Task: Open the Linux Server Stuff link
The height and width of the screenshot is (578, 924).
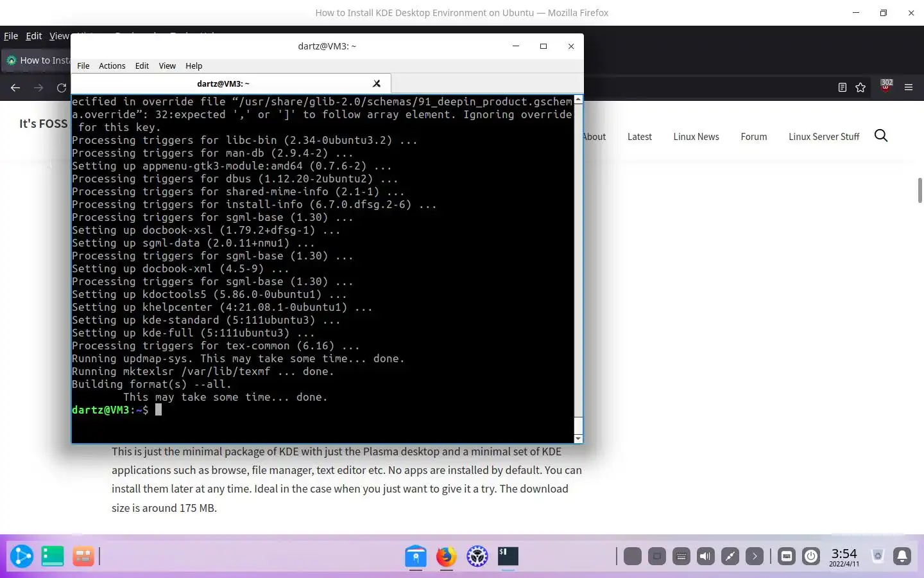Action: pos(824,137)
